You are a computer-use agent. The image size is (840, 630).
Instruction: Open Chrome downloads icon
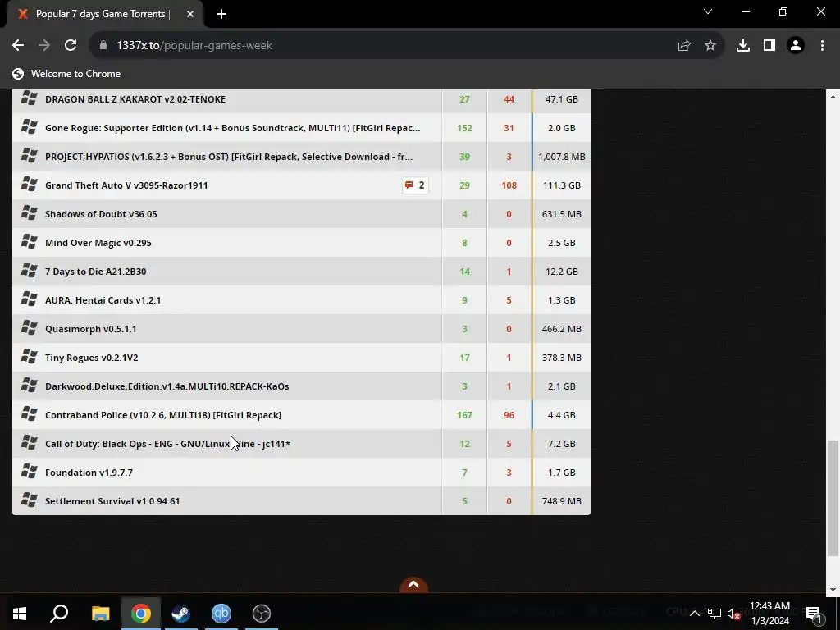[x=743, y=46]
